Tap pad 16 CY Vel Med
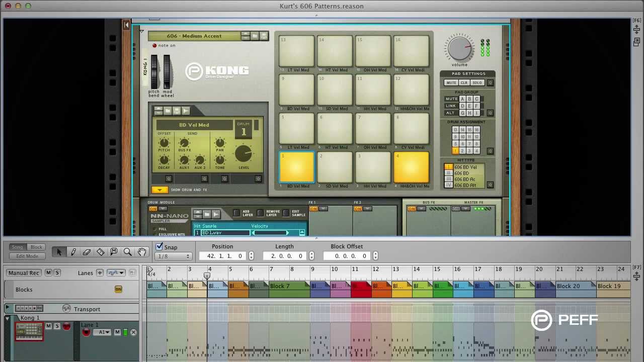 [x=411, y=51]
